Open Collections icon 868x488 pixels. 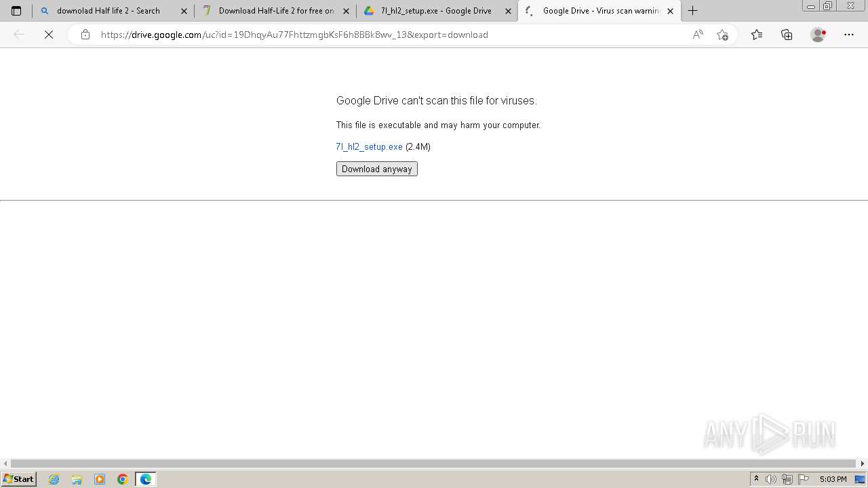tap(787, 35)
